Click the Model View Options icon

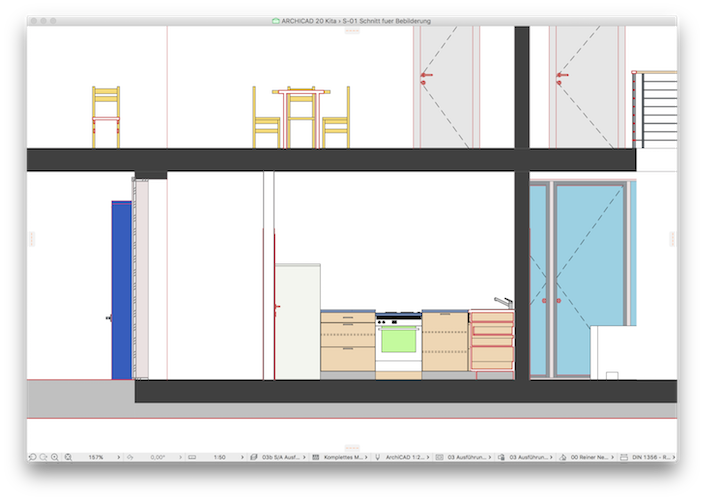[440, 457]
